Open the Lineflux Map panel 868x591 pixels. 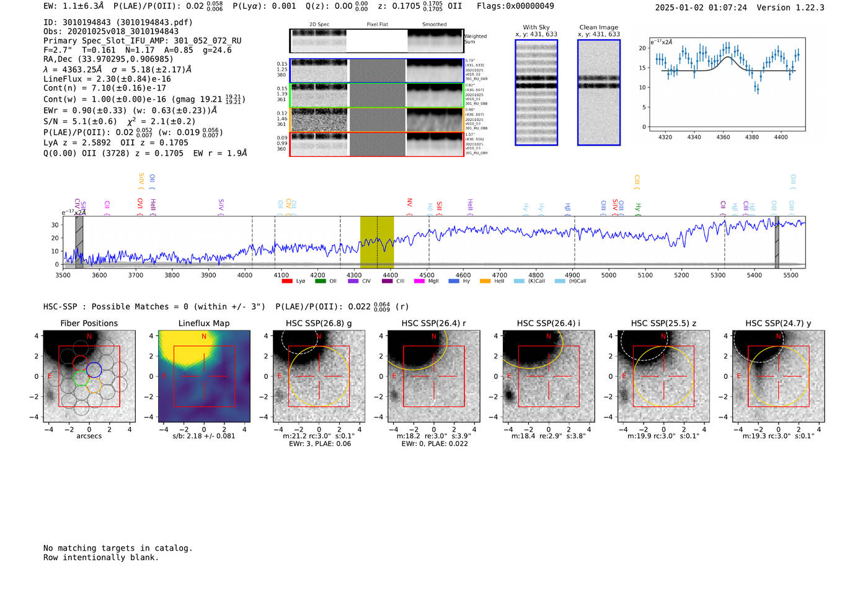click(x=204, y=376)
